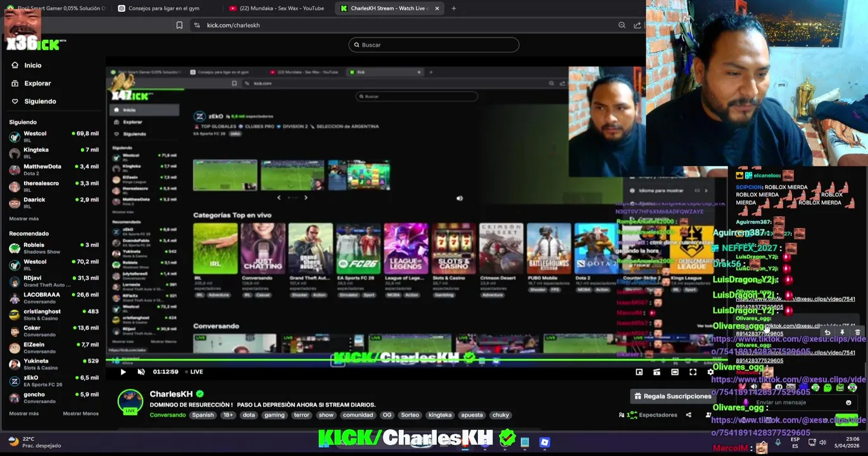Open Daarick channel in sidebar
Viewport: 868px width, 456px height.
[54, 203]
